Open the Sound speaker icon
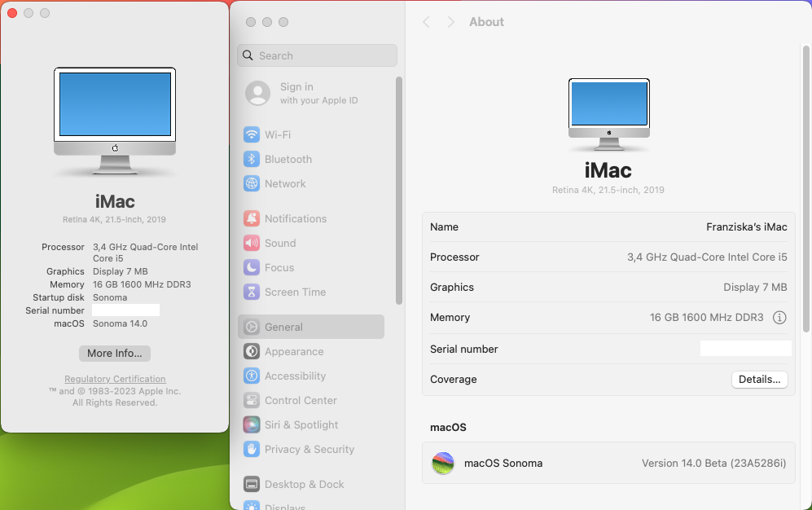This screenshot has width=812, height=510. (x=252, y=243)
